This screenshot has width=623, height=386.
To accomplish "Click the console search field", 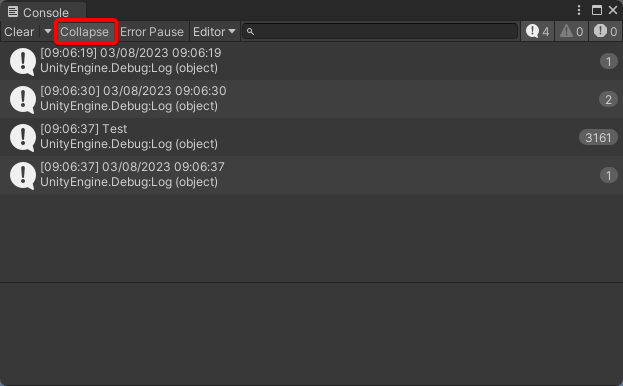I will click(380, 31).
